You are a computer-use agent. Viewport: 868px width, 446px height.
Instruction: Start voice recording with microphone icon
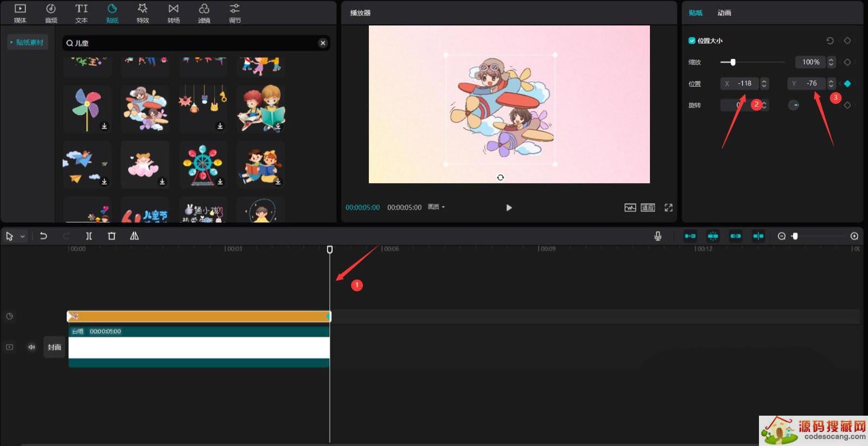(658, 236)
